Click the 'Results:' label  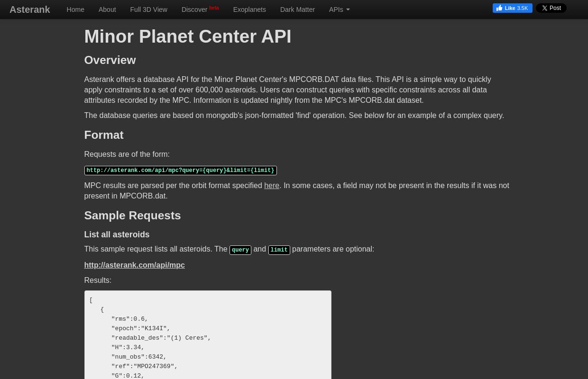(98, 280)
